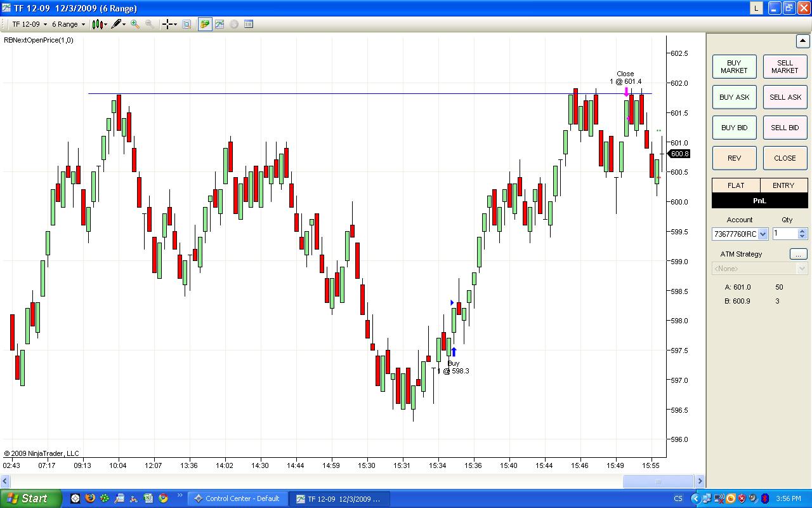The image size is (812, 508).
Task: Decrease Qty with the down arrow
Action: tap(802, 237)
